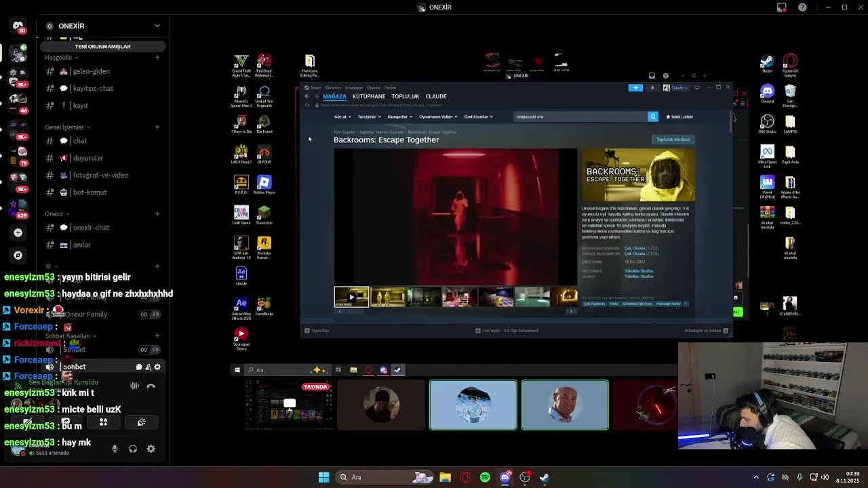Click the add a server plus icon

(18, 232)
